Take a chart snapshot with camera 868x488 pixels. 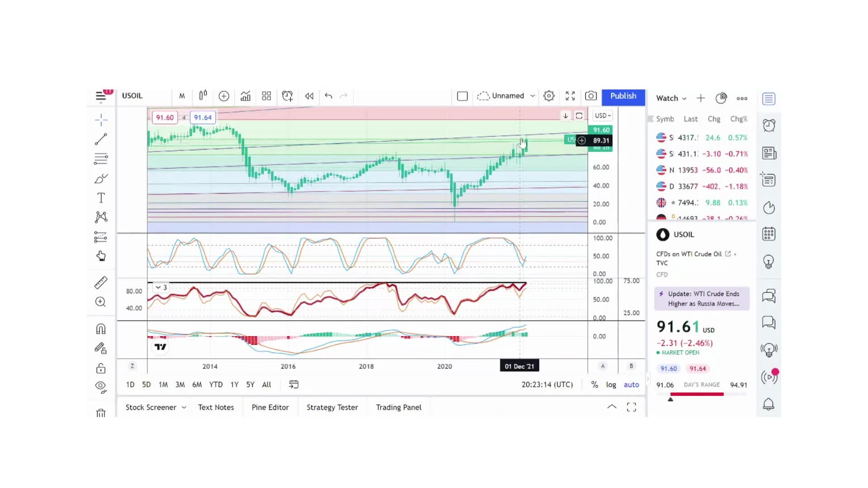pos(591,96)
